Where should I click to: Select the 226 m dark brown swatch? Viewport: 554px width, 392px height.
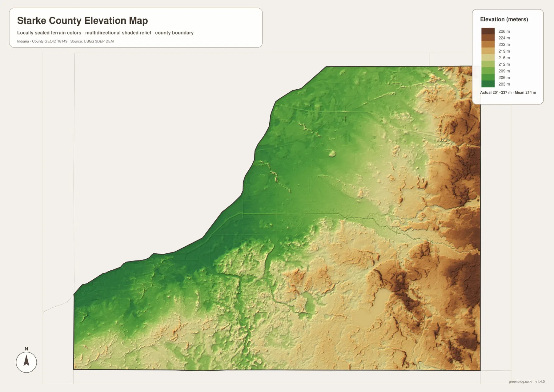click(488, 31)
